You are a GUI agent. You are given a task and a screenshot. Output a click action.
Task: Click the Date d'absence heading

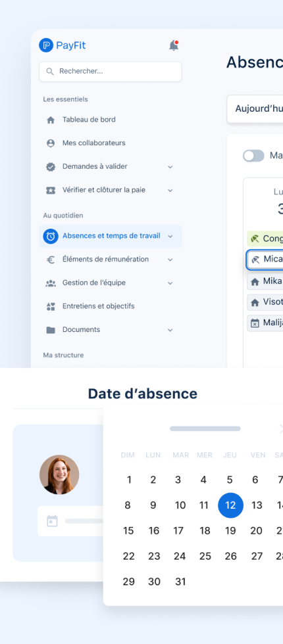click(142, 394)
